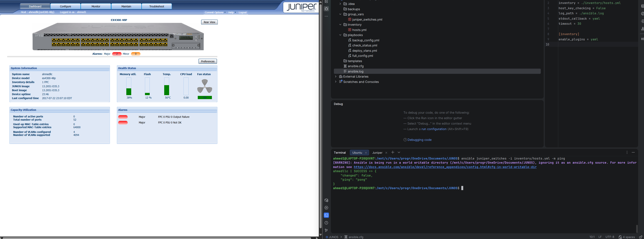The image size is (644, 239).
Task: Switch to the Configure tab
Action: click(x=65, y=6)
